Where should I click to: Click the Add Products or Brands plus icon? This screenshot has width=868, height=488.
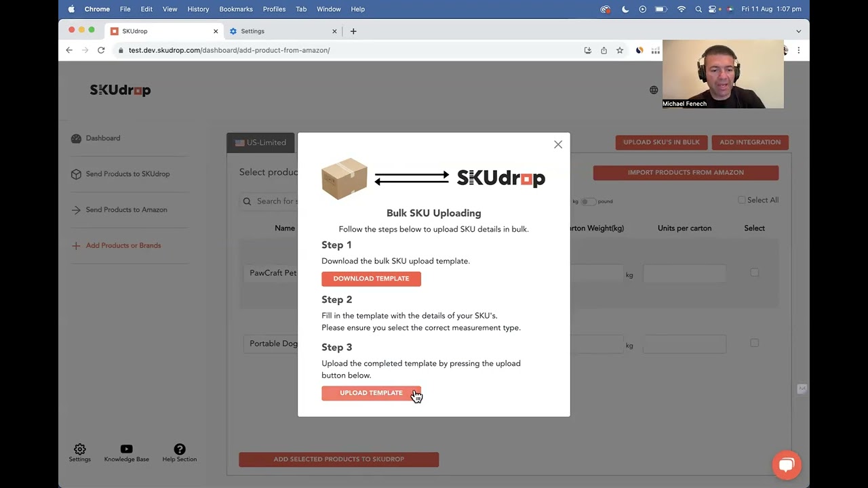coord(76,246)
